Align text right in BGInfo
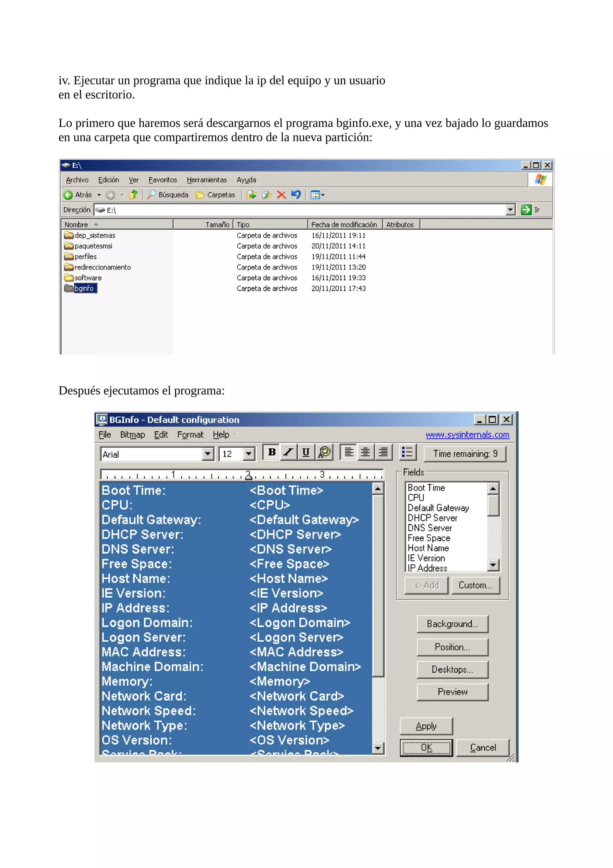The height and width of the screenshot is (868, 613). pos(383,452)
